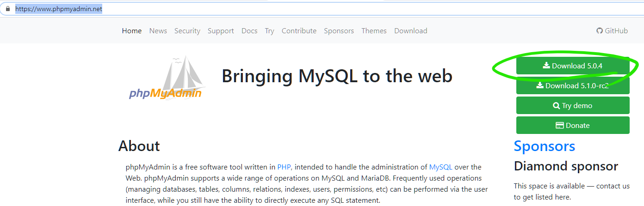
Task: Click the padlock icon in address bar
Action: (x=7, y=9)
